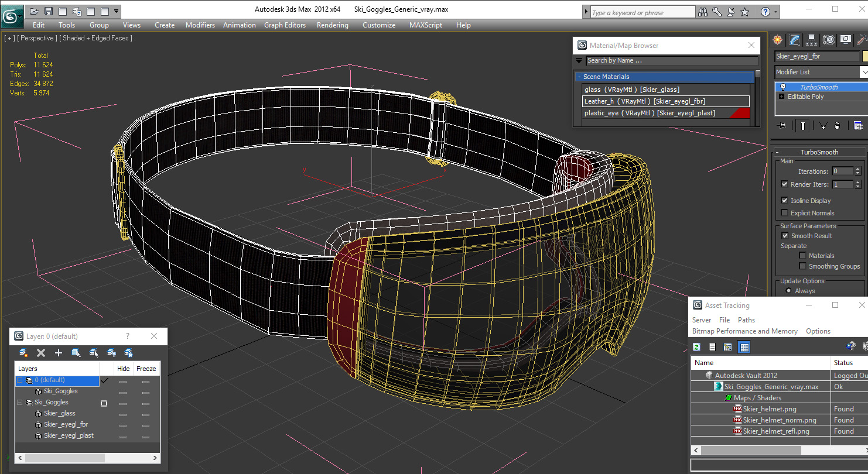Click Make Unique icon in modifier stack
Viewport: 868px width, 474px height.
pyautogui.click(x=823, y=125)
